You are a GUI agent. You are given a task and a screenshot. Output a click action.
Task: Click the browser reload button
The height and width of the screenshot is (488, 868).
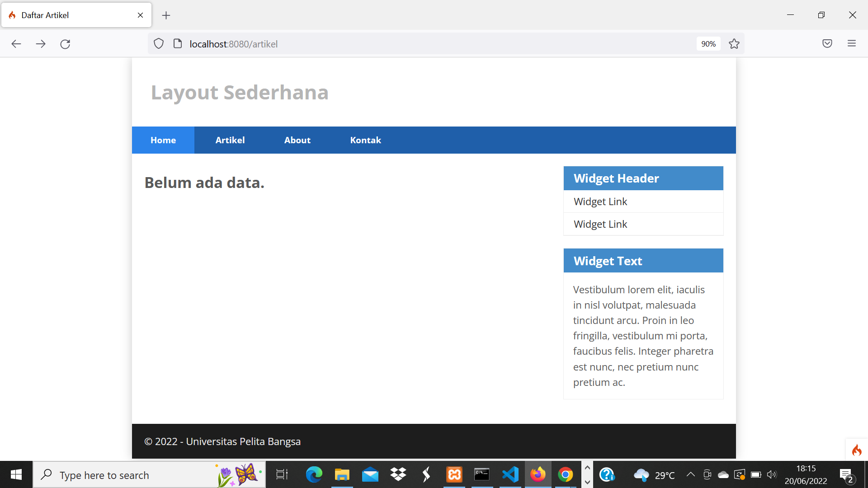(65, 44)
